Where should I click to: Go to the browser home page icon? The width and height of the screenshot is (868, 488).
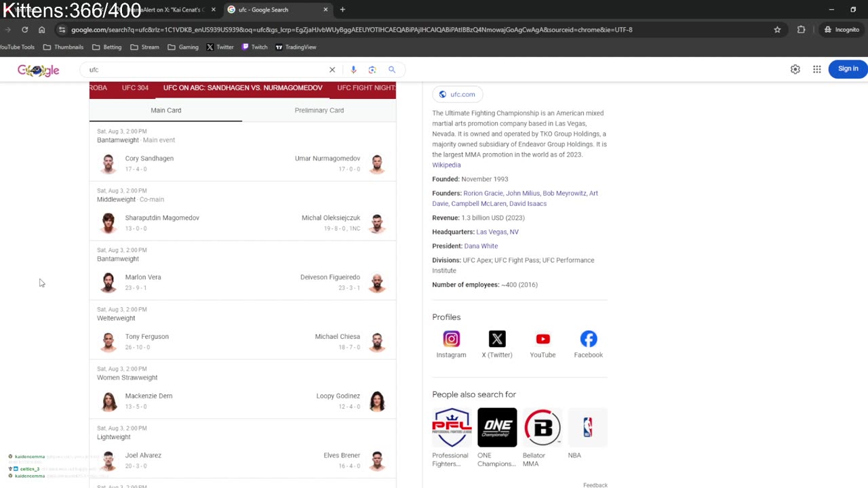41,30
